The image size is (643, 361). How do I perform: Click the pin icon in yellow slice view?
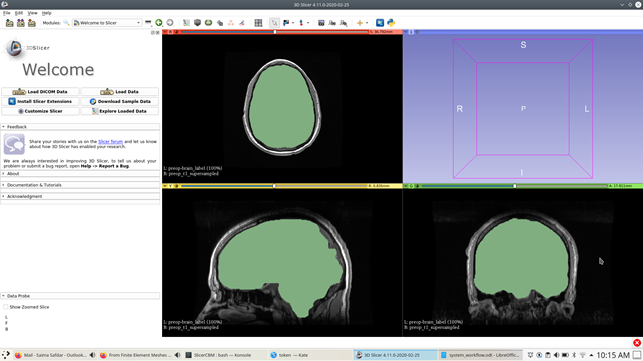[x=166, y=186]
